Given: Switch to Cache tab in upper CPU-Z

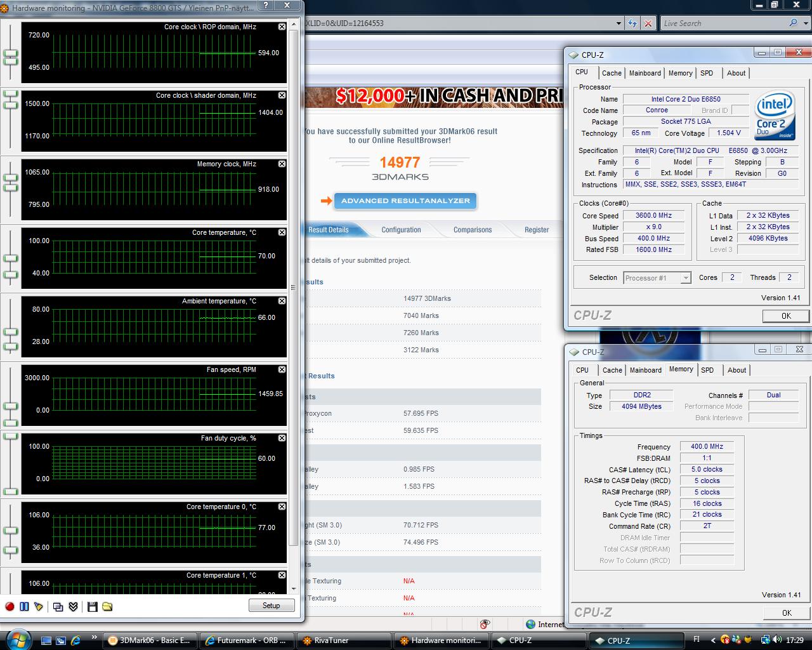Looking at the screenshot, I should coord(612,73).
